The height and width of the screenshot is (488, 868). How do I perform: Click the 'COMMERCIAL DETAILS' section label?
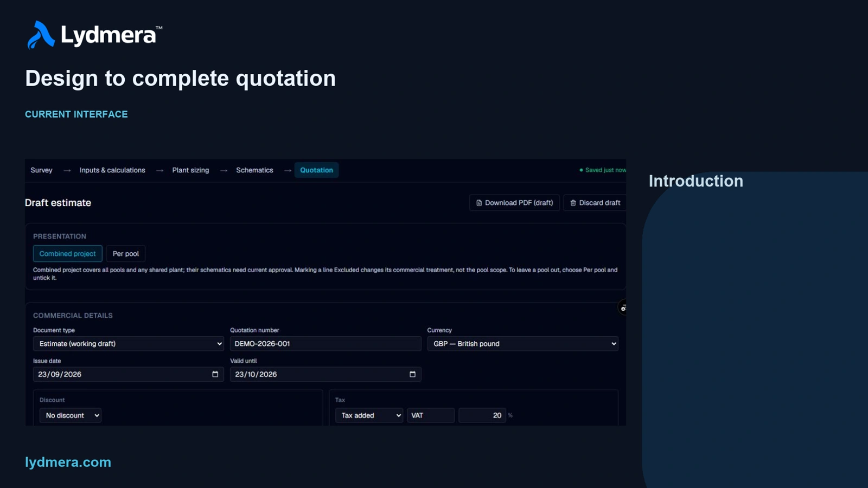point(73,316)
